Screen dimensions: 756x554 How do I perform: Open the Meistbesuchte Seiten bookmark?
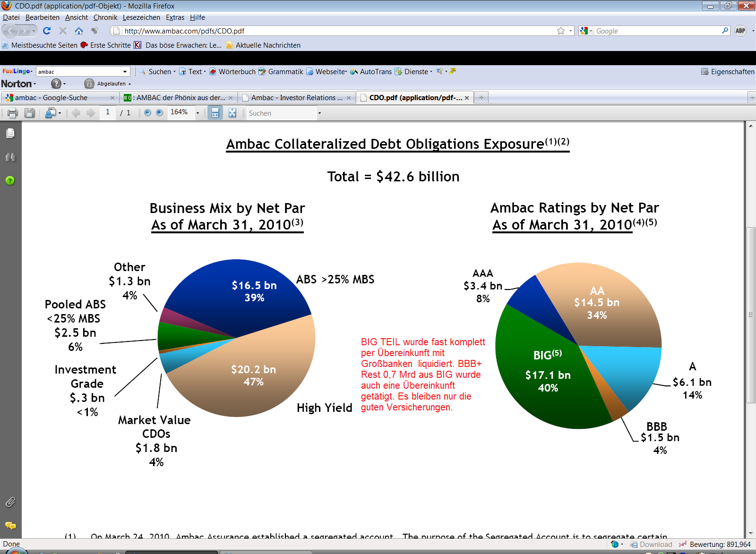click(x=40, y=45)
